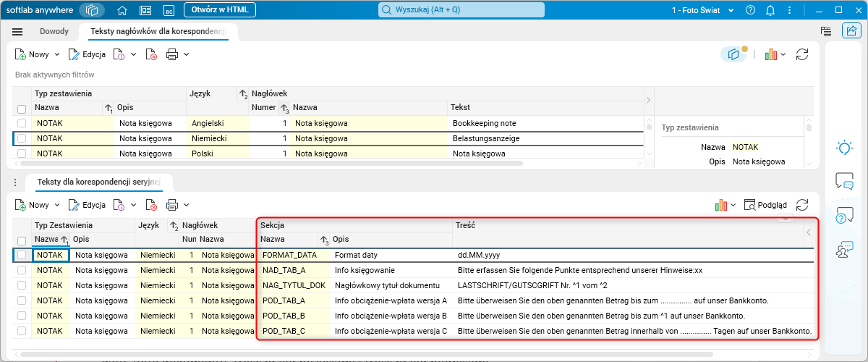Select Teksty nagłówków dla korespondencji tab
Viewport: 868px width, 362px height.
(x=158, y=32)
